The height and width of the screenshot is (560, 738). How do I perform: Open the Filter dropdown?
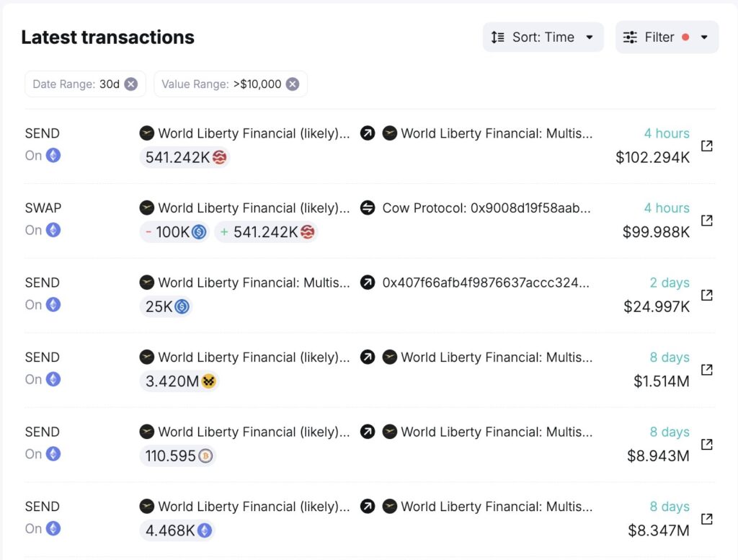(x=667, y=37)
